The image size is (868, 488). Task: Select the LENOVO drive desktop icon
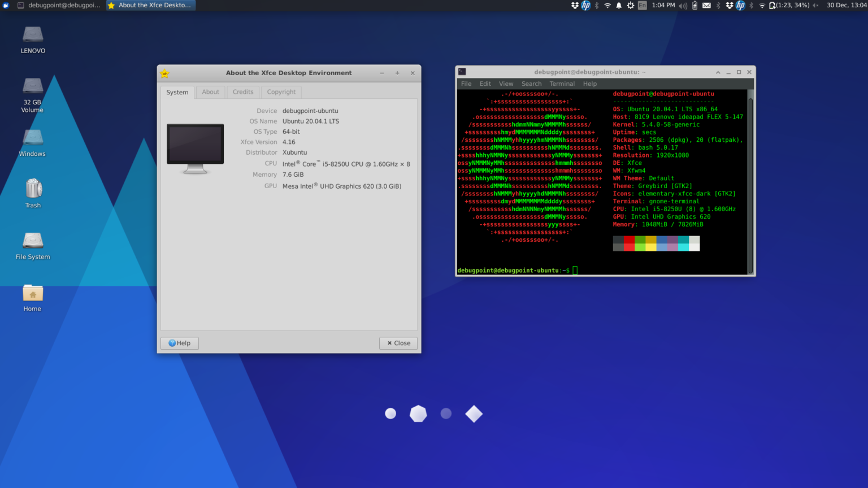tap(33, 40)
